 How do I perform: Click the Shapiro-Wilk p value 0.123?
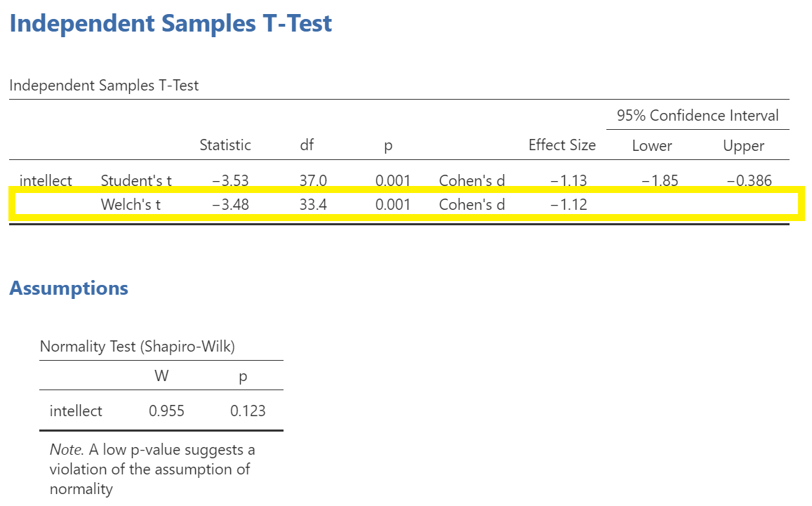tap(248, 411)
